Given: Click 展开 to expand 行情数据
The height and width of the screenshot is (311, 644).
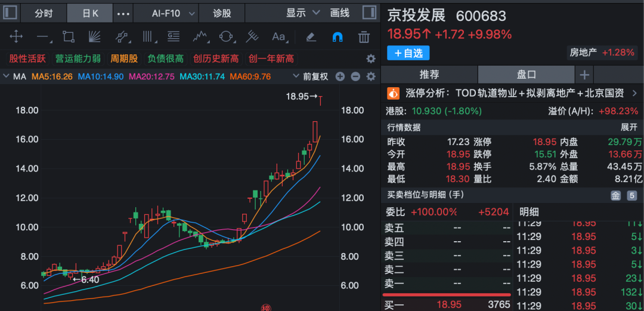Looking at the screenshot, I should pos(629,128).
